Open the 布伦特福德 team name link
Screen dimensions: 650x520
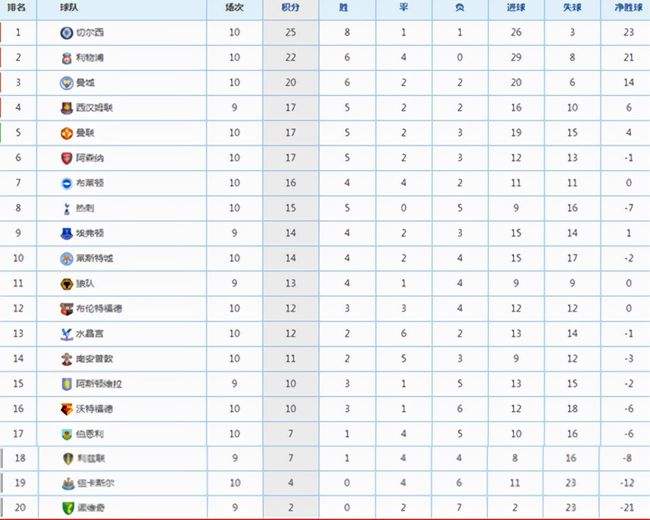point(99,309)
